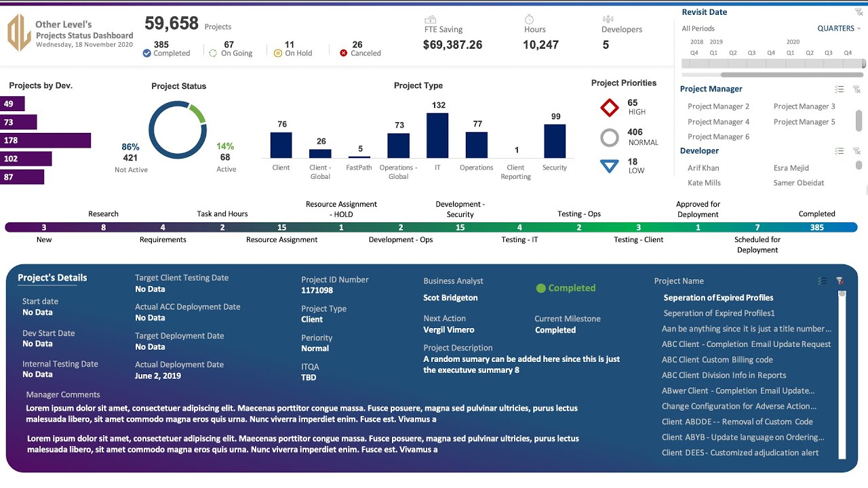Click the Developer slicer scrollbar
This screenshot has width=868, height=488.
(x=859, y=165)
